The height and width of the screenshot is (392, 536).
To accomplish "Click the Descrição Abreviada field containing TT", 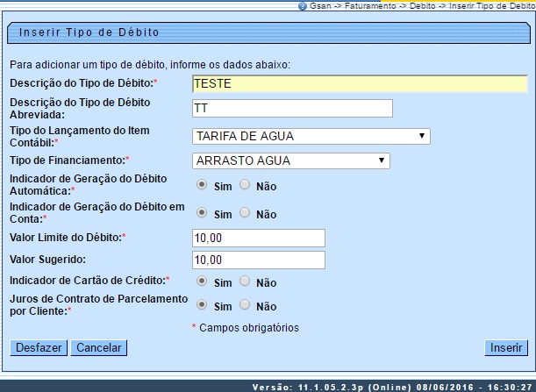I will (291, 108).
